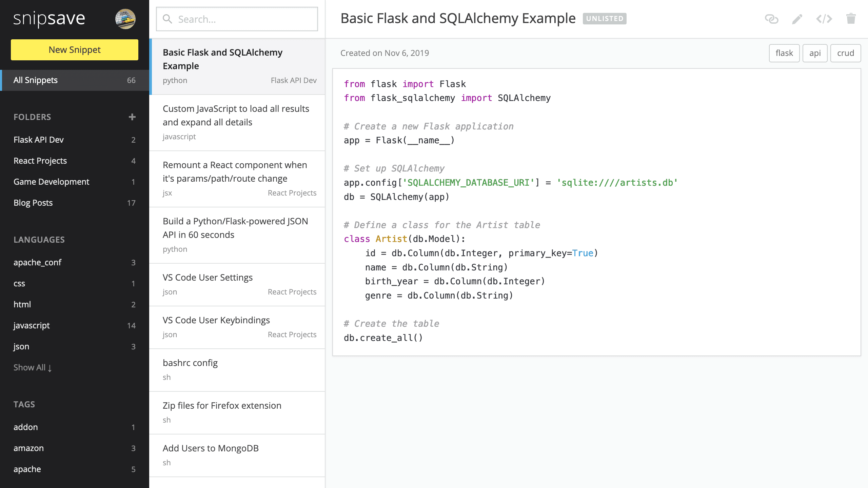The image size is (868, 488).
Task: Click the crud tag button
Action: [x=846, y=53]
